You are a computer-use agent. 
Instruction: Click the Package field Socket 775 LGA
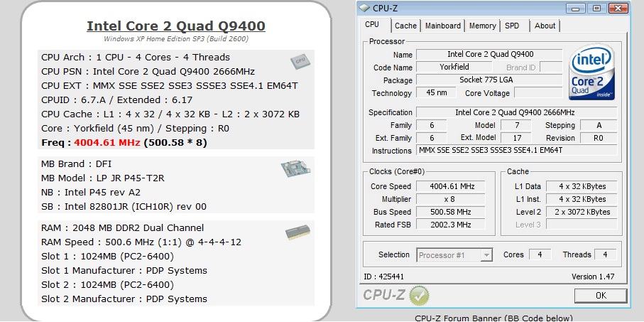pos(489,80)
